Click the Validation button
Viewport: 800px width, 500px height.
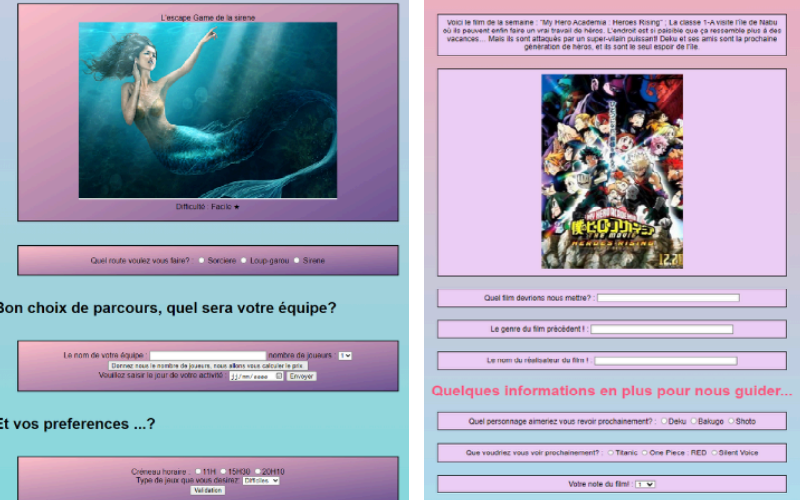(x=208, y=490)
